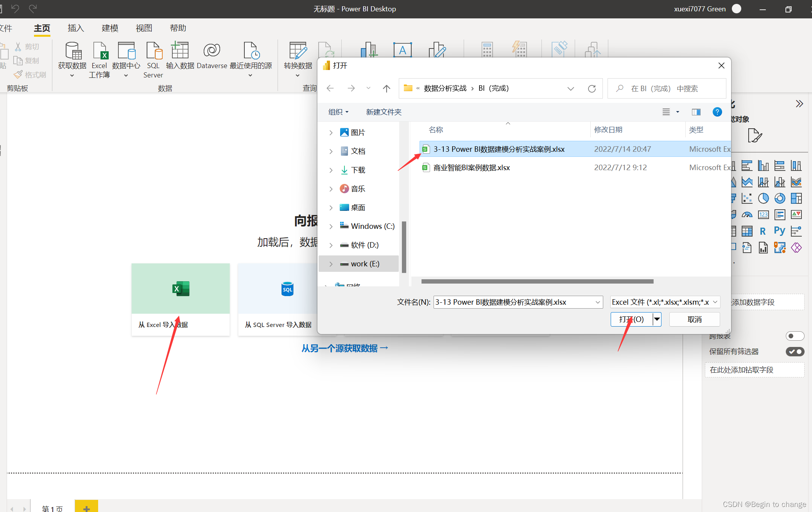Toggle the preview pane button in dialog
The width and height of the screenshot is (812, 512).
(x=696, y=112)
